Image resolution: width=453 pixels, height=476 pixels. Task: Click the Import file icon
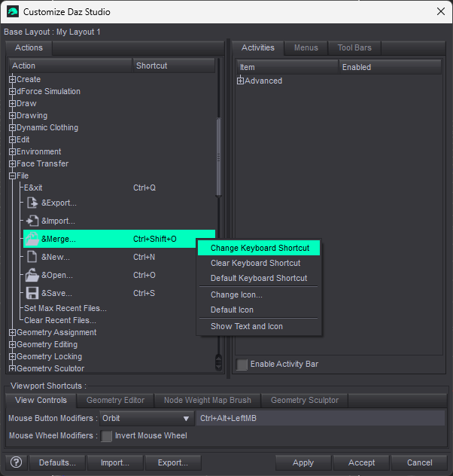coord(32,221)
